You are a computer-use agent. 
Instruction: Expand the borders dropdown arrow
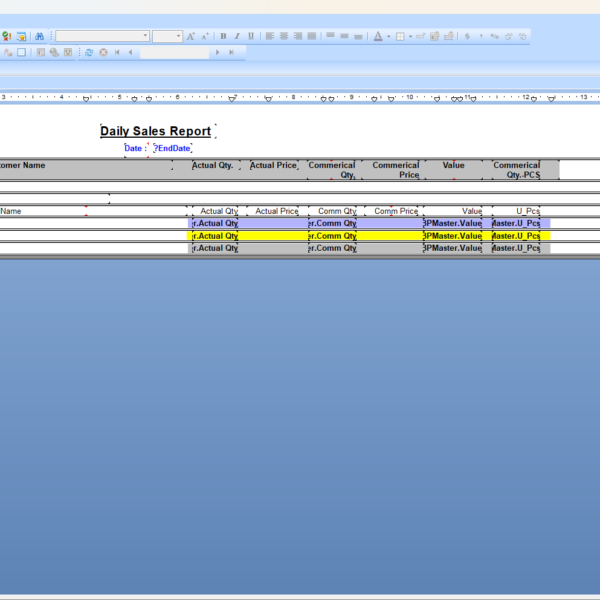click(x=410, y=37)
